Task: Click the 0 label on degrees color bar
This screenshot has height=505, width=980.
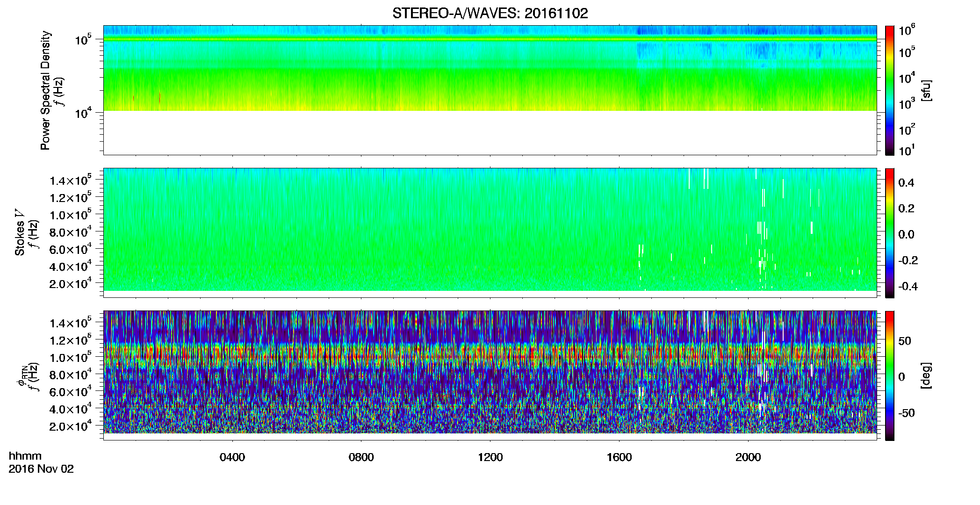Action: click(901, 377)
